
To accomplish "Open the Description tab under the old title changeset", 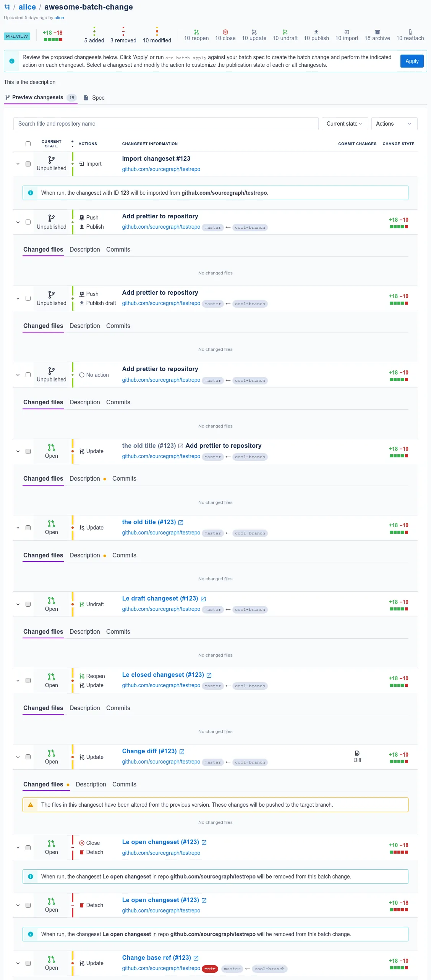I will 85,555.
